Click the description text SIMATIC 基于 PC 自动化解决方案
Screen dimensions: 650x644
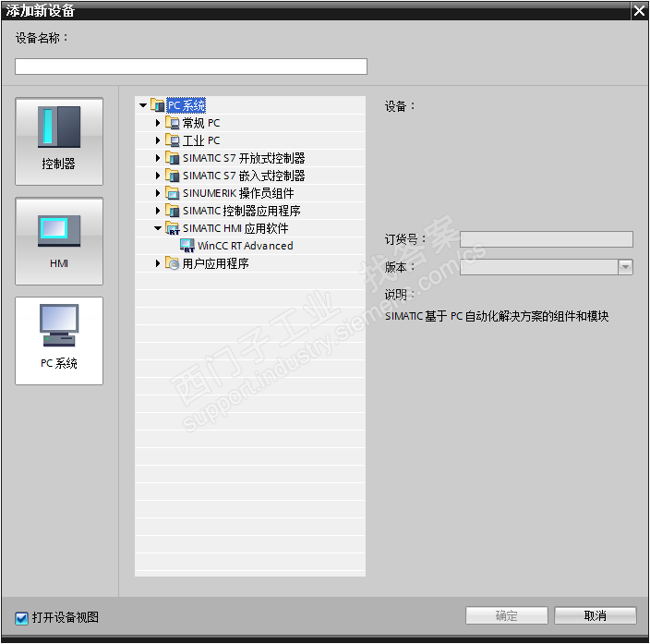[x=497, y=316]
